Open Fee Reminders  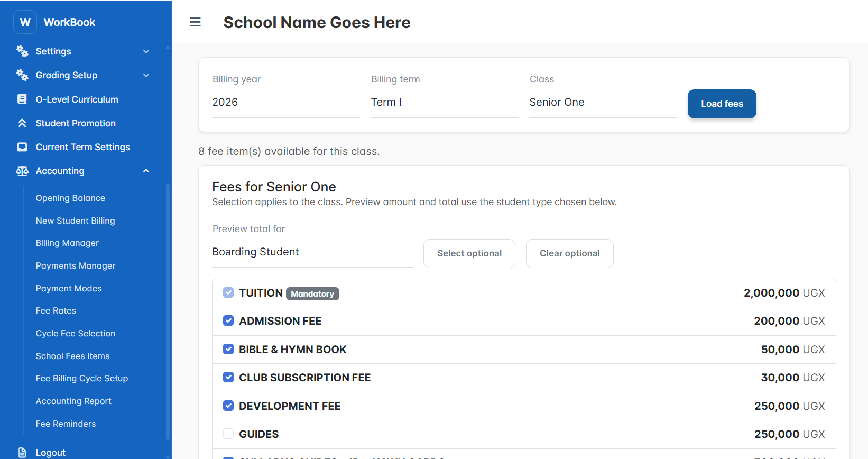tap(66, 424)
